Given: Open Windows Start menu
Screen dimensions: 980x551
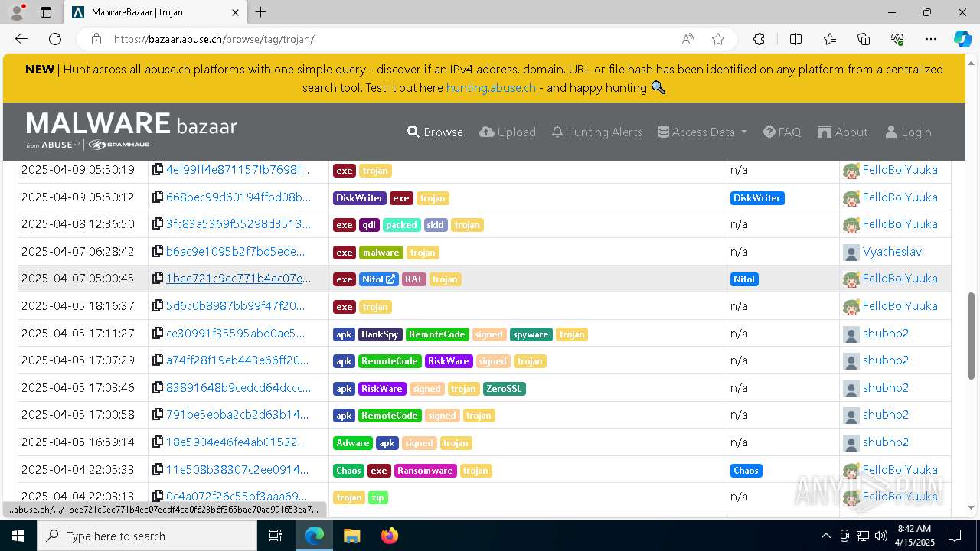Looking at the screenshot, I should 18,536.
